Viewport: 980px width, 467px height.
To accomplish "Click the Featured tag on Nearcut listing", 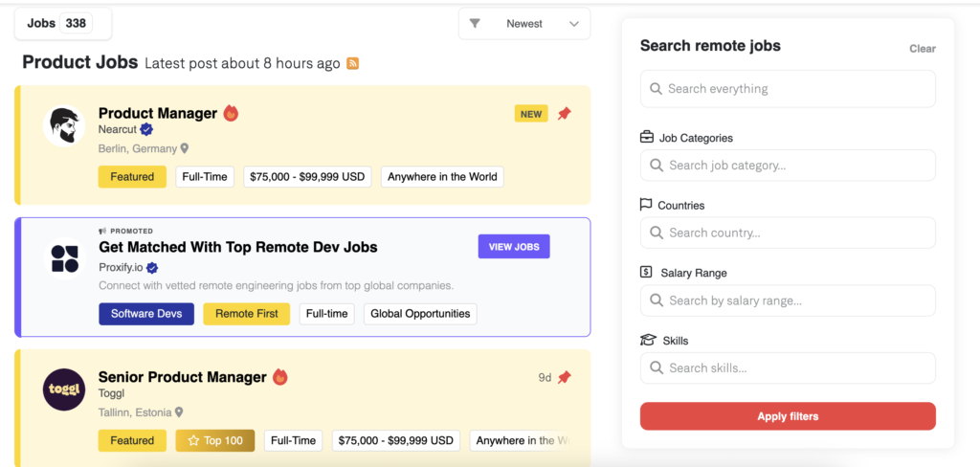I will tap(132, 177).
